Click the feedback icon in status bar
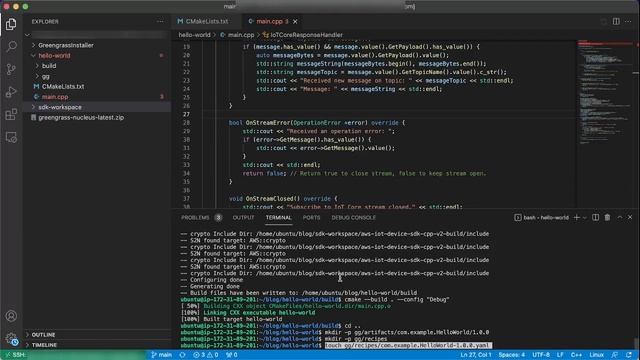Screen dimensions: 640x360 coord(614,355)
